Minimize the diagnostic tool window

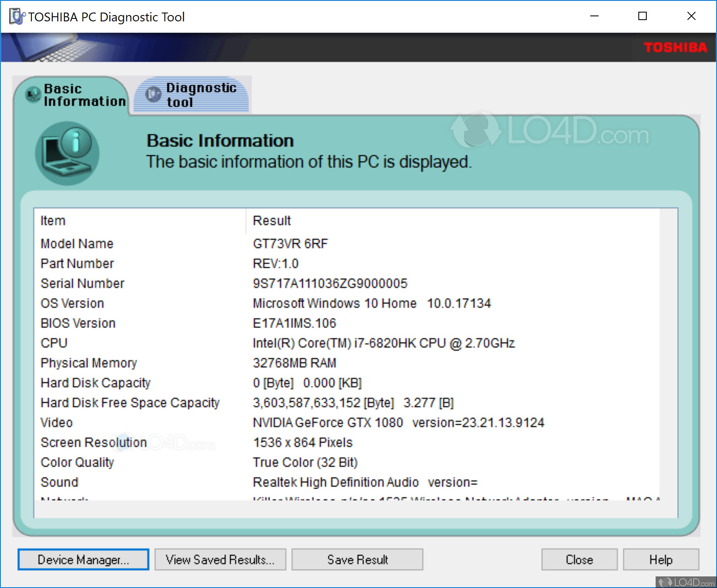click(x=594, y=16)
